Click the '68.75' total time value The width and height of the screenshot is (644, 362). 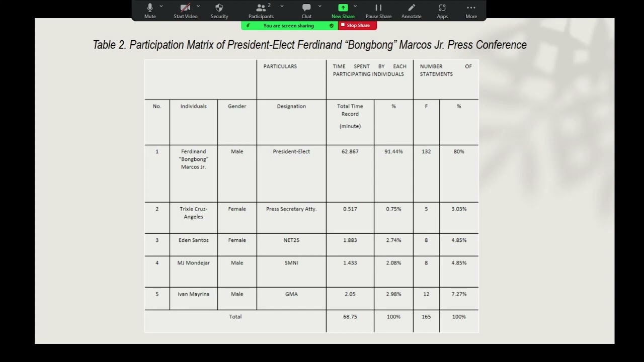coord(350,316)
